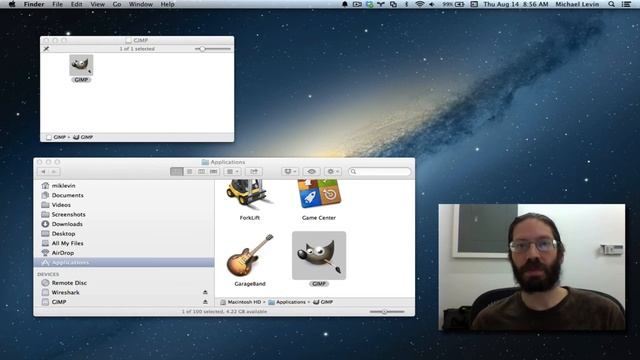
Task: Open the Go menu
Action: click(x=117, y=4)
